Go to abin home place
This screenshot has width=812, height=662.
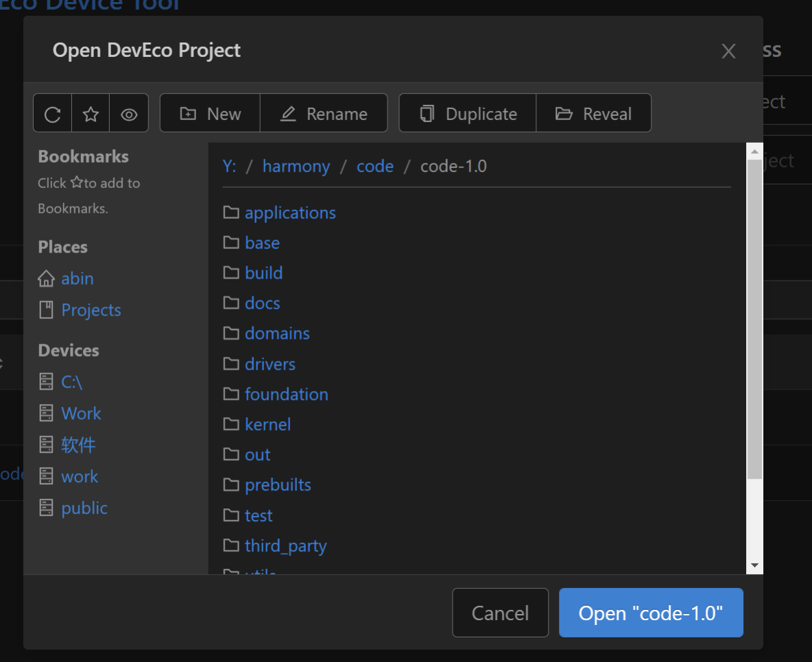click(x=77, y=279)
